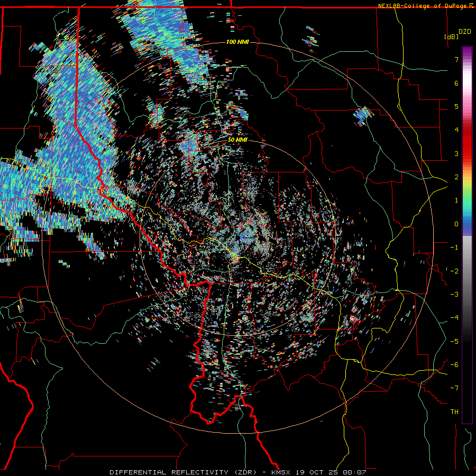Viewport: 476px width, 476px height.
Task: Click the -6 value on color scale
Action: pos(454,365)
